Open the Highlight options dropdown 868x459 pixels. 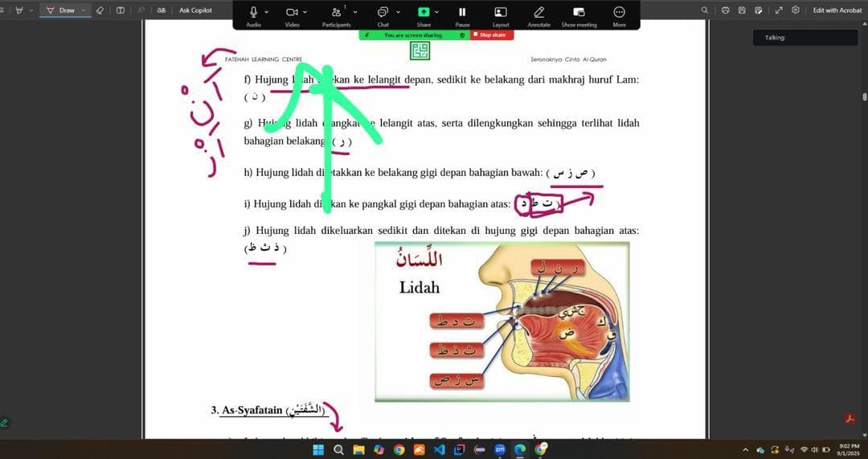tap(31, 10)
